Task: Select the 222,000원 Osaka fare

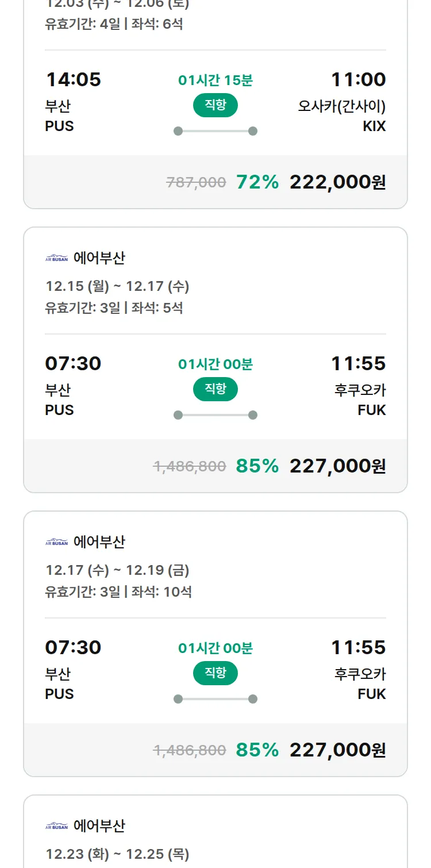Action: pos(337,182)
